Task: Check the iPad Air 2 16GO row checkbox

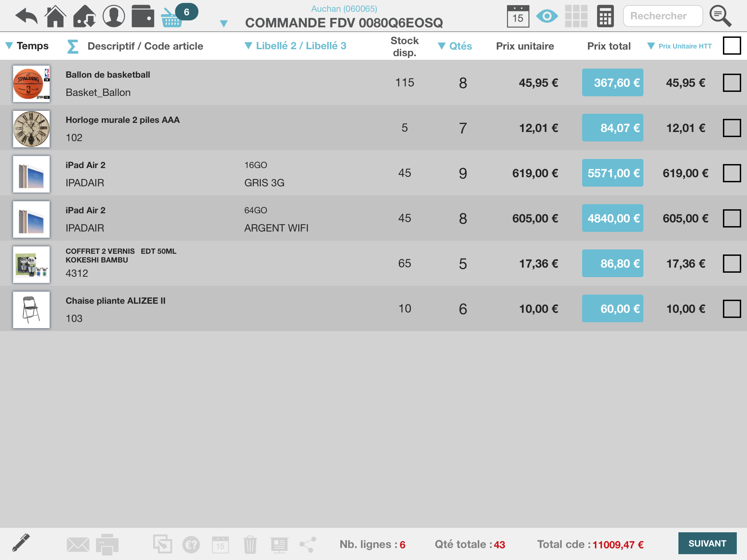Action: [x=732, y=173]
